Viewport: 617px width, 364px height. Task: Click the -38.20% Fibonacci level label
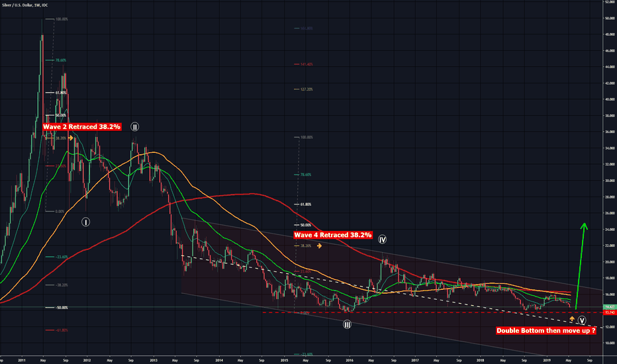(62, 285)
